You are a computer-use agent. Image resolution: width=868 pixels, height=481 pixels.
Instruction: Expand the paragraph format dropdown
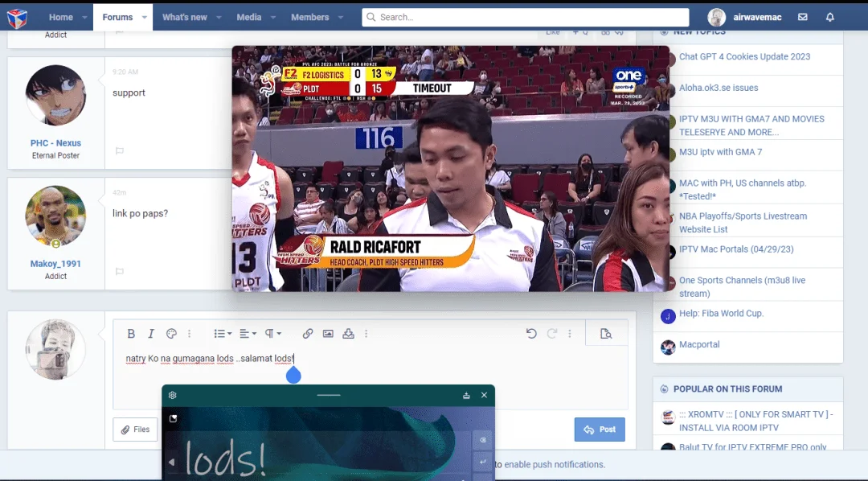[x=273, y=334]
